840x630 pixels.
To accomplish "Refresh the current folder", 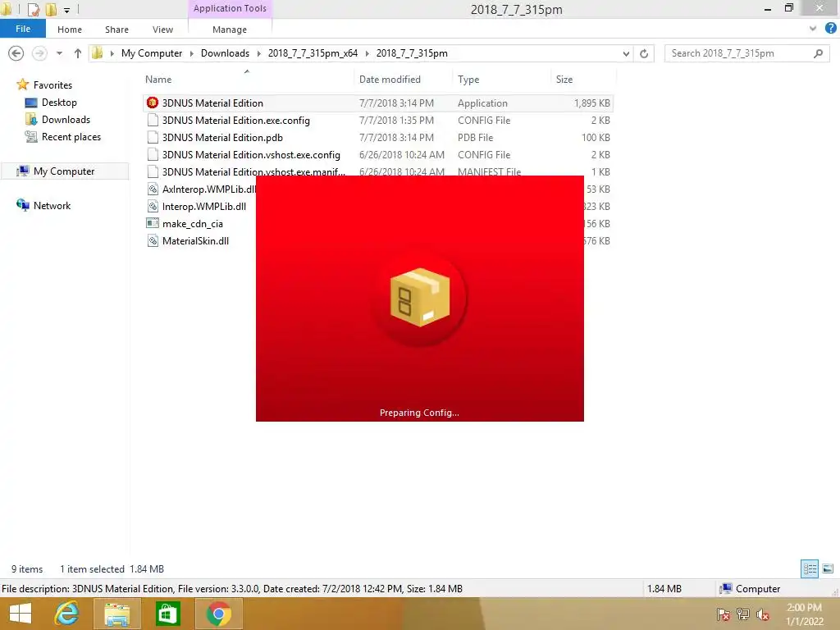I will point(644,53).
